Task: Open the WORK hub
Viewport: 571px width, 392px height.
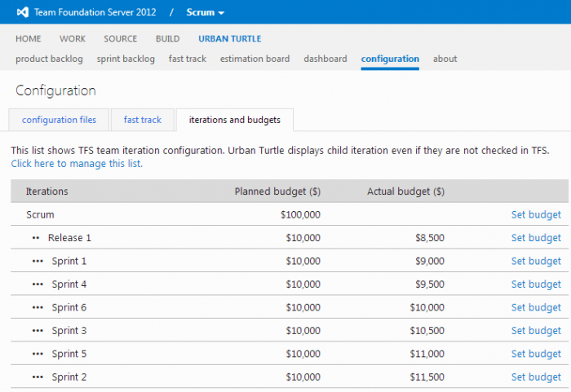Action: pyautogui.click(x=72, y=39)
